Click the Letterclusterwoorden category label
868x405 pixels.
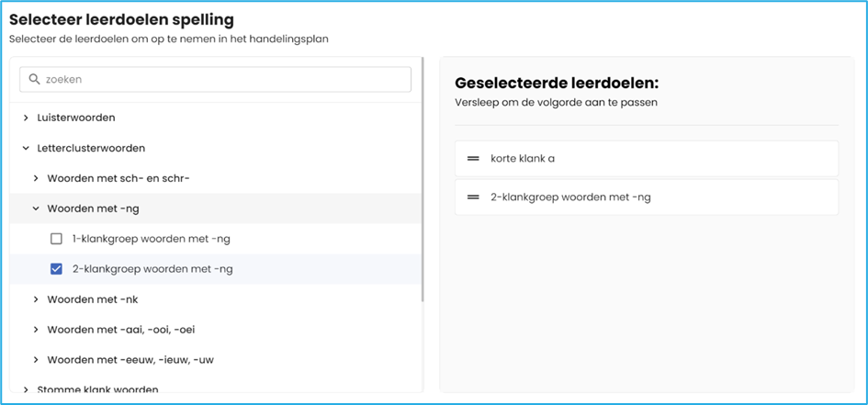click(x=91, y=148)
